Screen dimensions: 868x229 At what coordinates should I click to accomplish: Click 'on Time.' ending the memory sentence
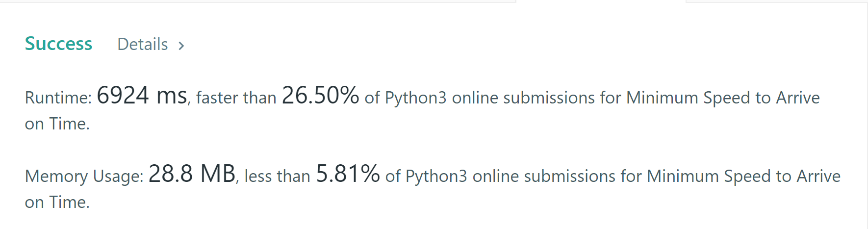pyautogui.click(x=57, y=203)
